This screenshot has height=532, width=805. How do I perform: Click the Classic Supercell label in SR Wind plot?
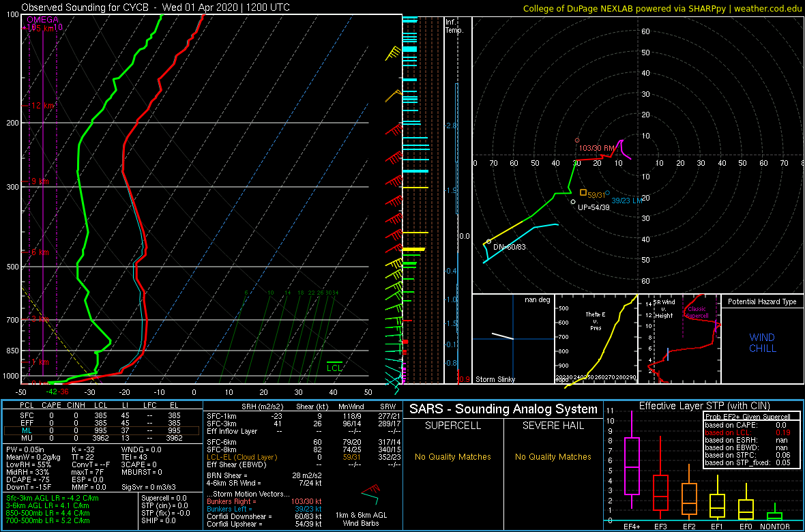coord(697,313)
